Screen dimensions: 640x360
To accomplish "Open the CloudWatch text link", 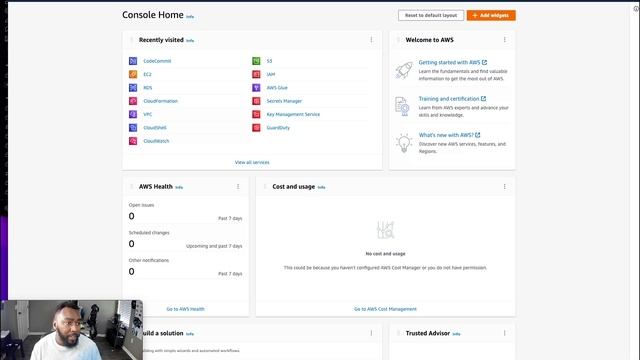I will (156, 141).
